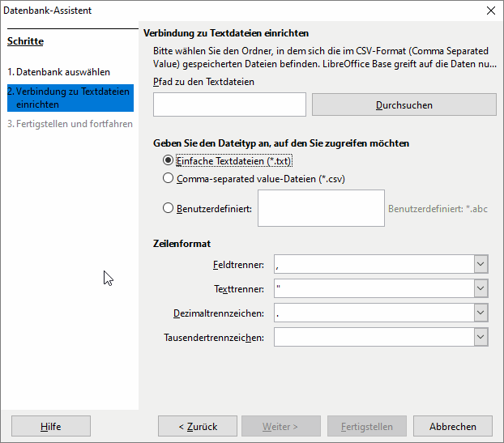Click the Zeilenformat section label
The image size is (504, 443).
(182, 244)
